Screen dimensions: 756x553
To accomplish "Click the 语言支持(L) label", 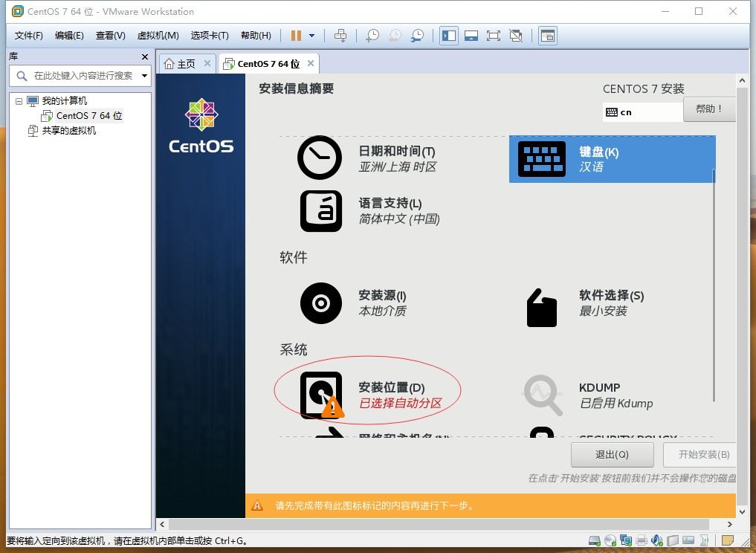I will pos(390,204).
